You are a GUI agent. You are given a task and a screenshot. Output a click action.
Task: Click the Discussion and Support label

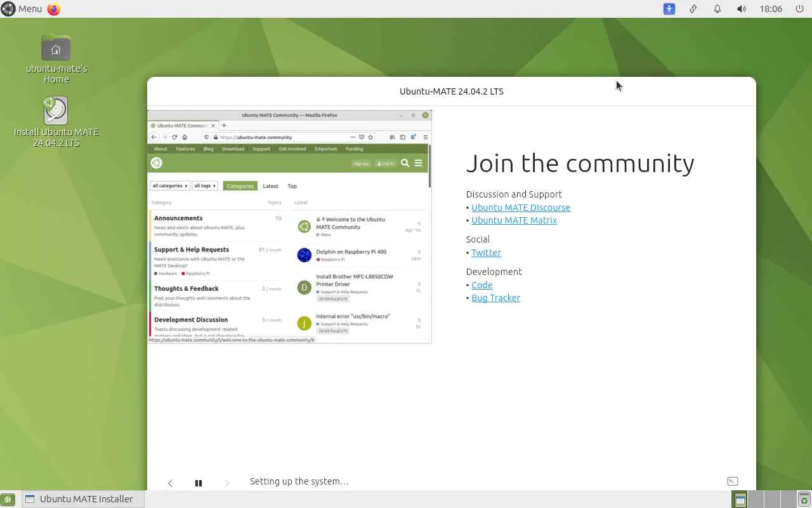click(514, 194)
